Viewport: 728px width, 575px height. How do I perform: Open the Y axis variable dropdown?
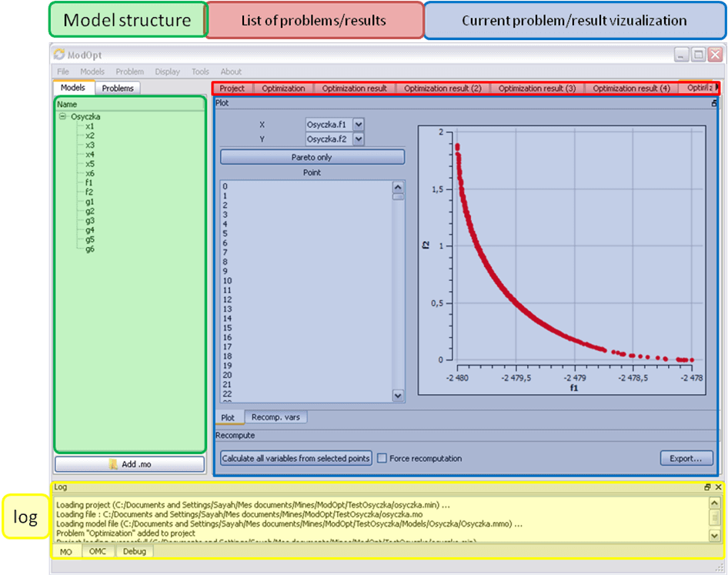(x=358, y=139)
